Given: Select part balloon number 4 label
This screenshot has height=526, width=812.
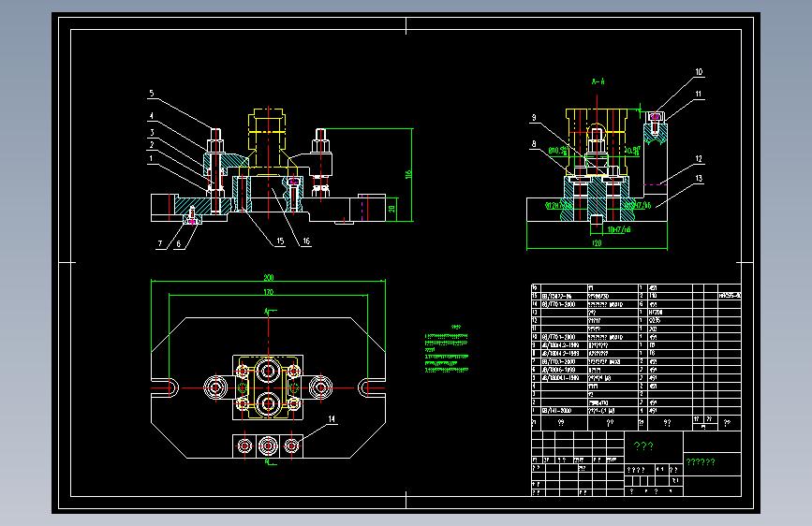Looking at the screenshot, I should pos(152,116).
